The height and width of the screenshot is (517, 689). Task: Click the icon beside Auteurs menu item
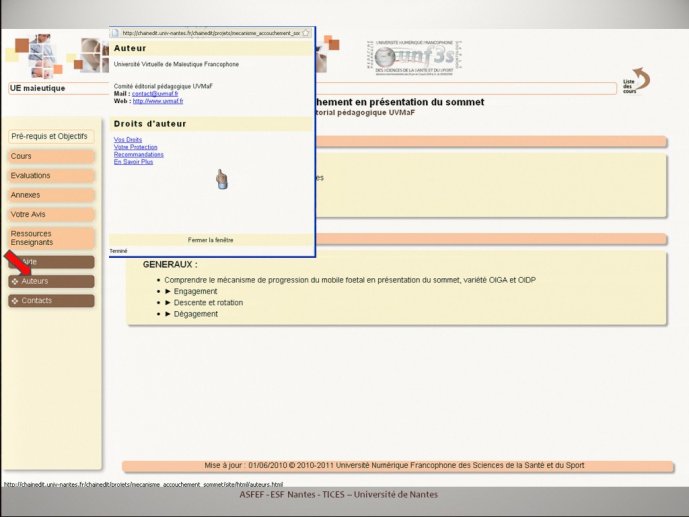(x=15, y=281)
